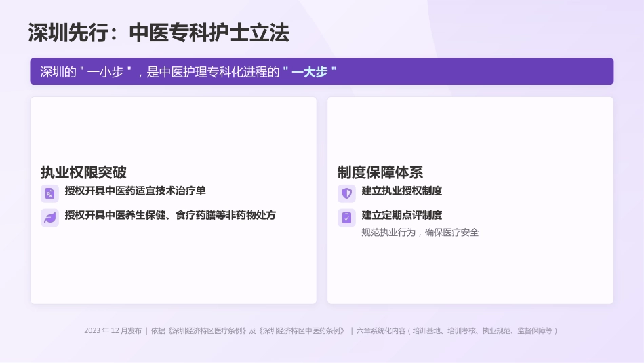The height and width of the screenshot is (363, 644).
Task: Select the slide title 深圳先行：中医专科护士立法
Action: point(159,33)
